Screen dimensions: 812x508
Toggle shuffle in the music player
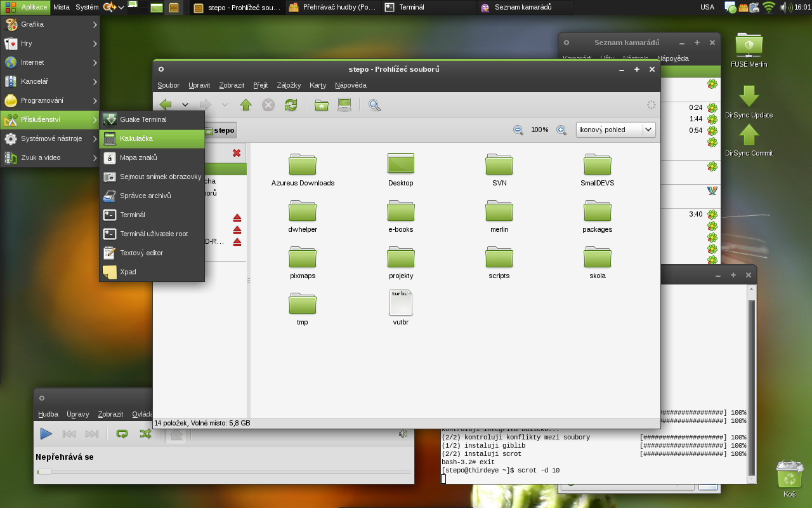point(145,434)
